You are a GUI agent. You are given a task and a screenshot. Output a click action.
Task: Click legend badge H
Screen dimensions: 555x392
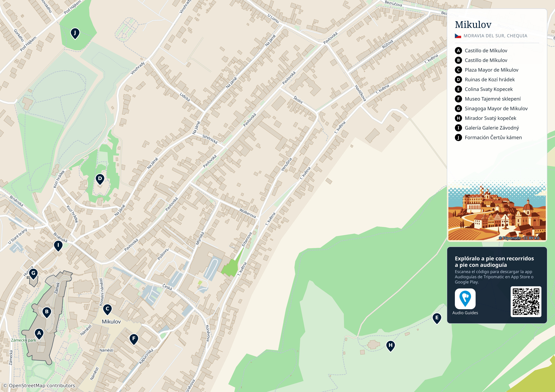(458, 118)
